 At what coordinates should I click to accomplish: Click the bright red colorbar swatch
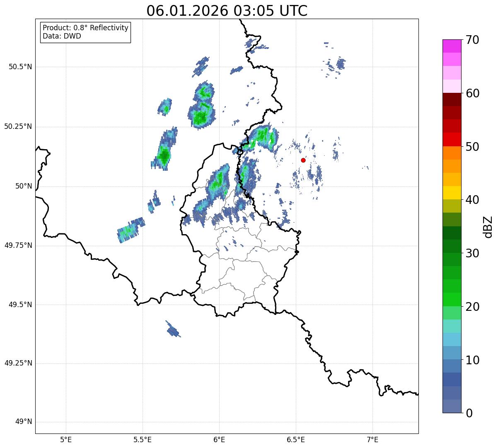click(x=452, y=140)
